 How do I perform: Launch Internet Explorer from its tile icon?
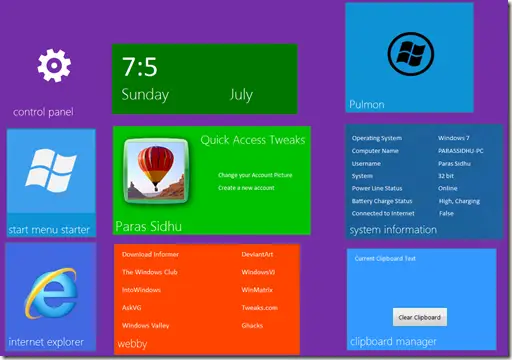click(x=51, y=293)
